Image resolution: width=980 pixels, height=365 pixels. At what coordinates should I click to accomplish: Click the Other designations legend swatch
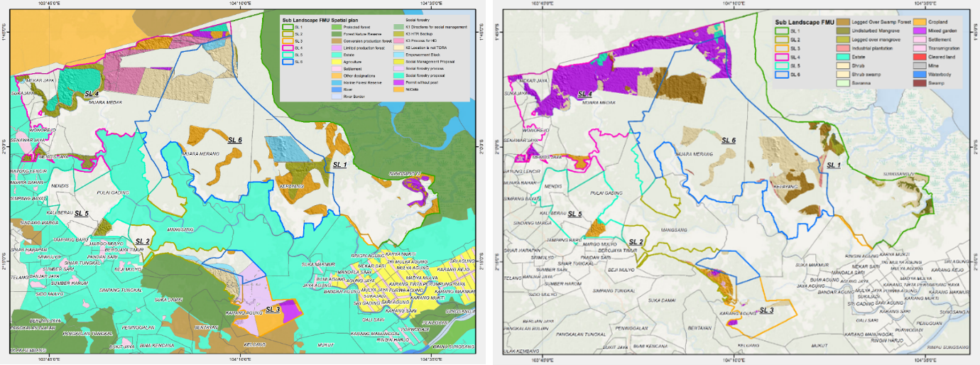point(337,76)
